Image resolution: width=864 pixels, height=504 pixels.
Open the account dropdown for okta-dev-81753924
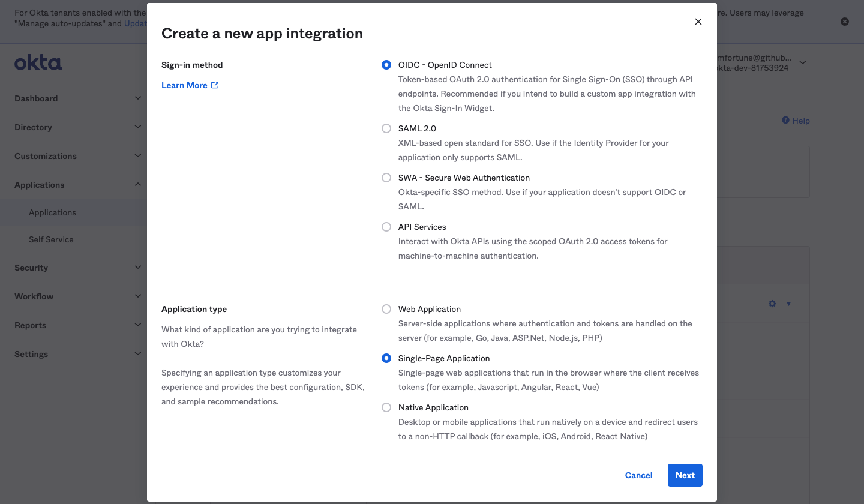pyautogui.click(x=802, y=62)
